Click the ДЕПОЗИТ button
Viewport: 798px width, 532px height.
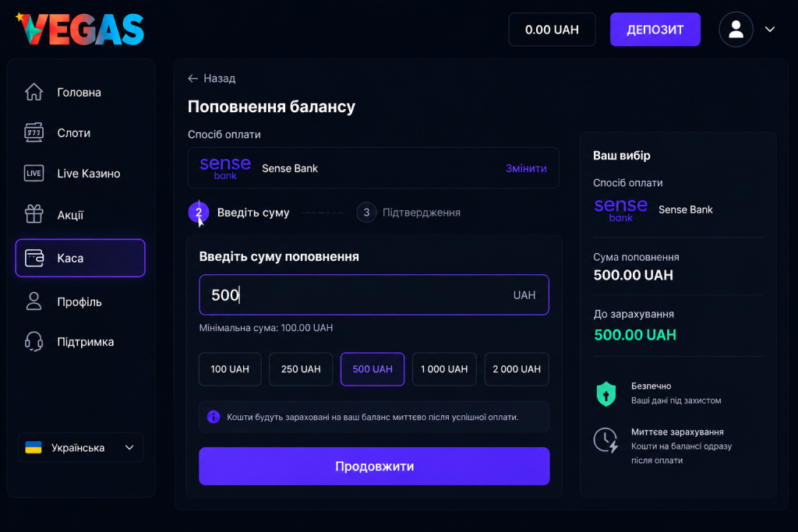pos(655,30)
